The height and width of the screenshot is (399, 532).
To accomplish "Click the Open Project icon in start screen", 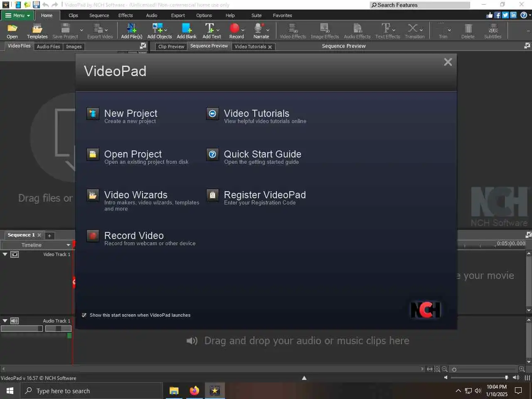I will 93,154.
